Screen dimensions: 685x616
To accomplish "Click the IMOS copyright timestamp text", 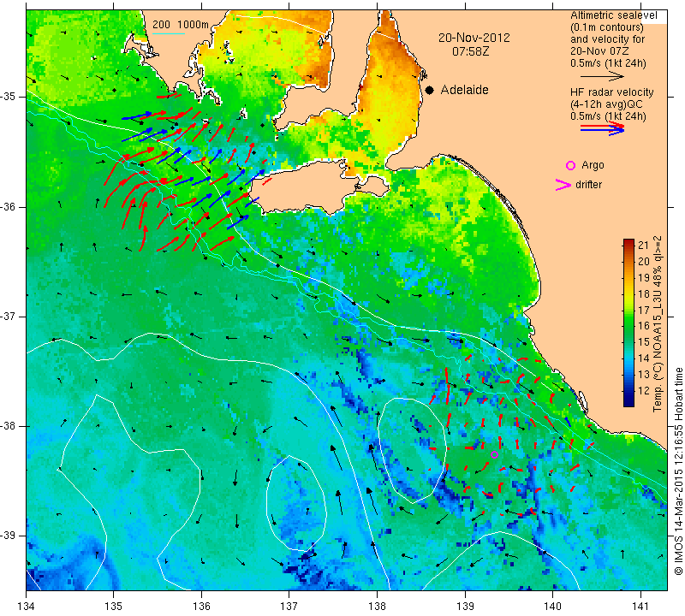I will click(x=678, y=470).
